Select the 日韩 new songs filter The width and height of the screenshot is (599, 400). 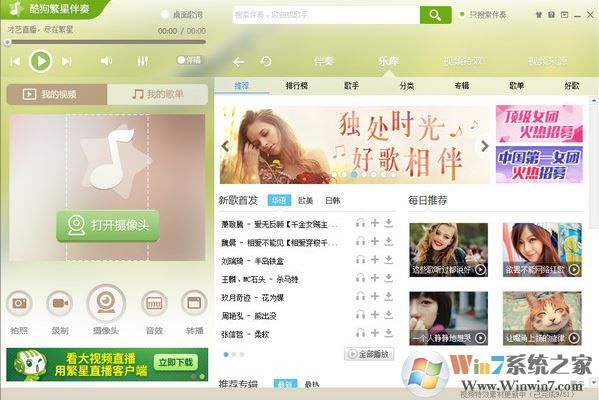tap(333, 201)
